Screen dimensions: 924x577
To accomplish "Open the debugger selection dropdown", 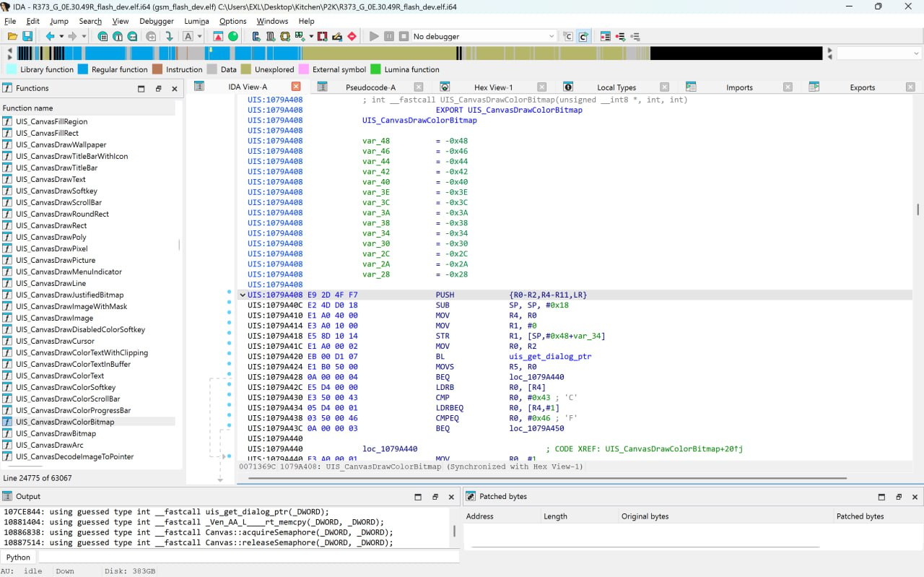I will click(552, 36).
